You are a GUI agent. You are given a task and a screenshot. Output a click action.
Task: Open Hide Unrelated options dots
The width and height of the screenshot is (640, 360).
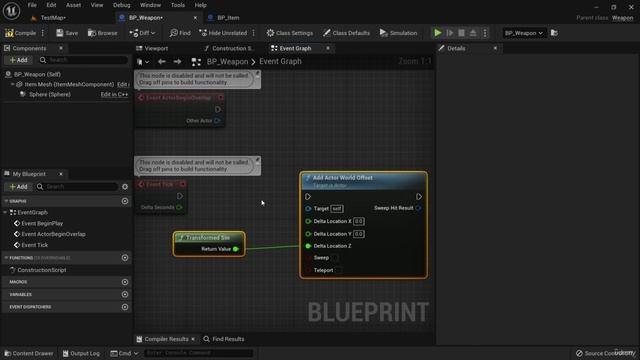253,33
